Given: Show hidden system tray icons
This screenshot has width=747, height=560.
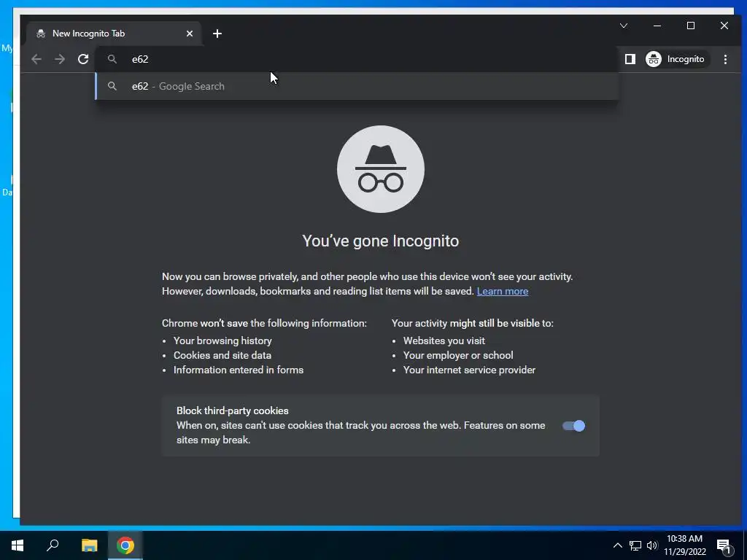Looking at the screenshot, I should (x=617, y=545).
